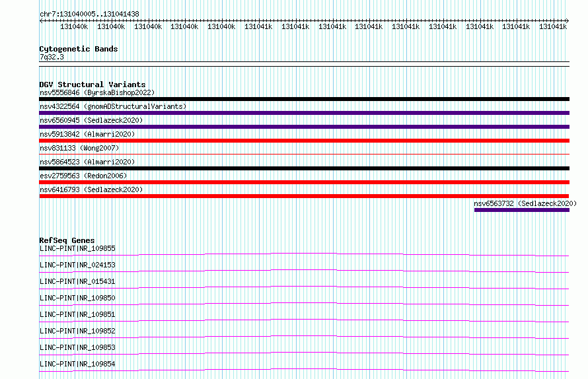Click the nsv5556846 (ByrskaBishop2022) variant label
588x379 pixels.
coord(97,92)
